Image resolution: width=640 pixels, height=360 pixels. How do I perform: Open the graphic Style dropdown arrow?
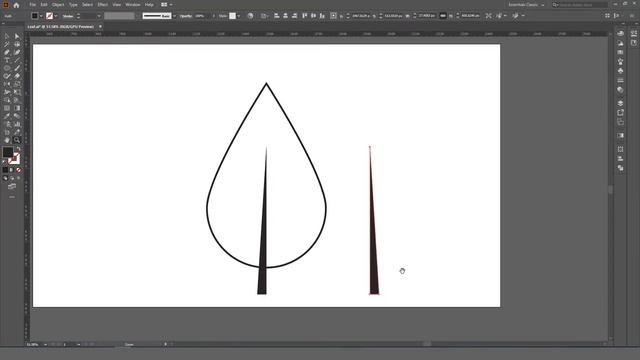click(x=239, y=16)
